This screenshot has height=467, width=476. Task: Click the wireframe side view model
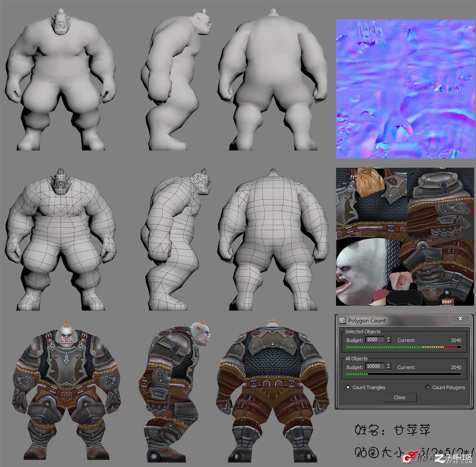click(176, 239)
